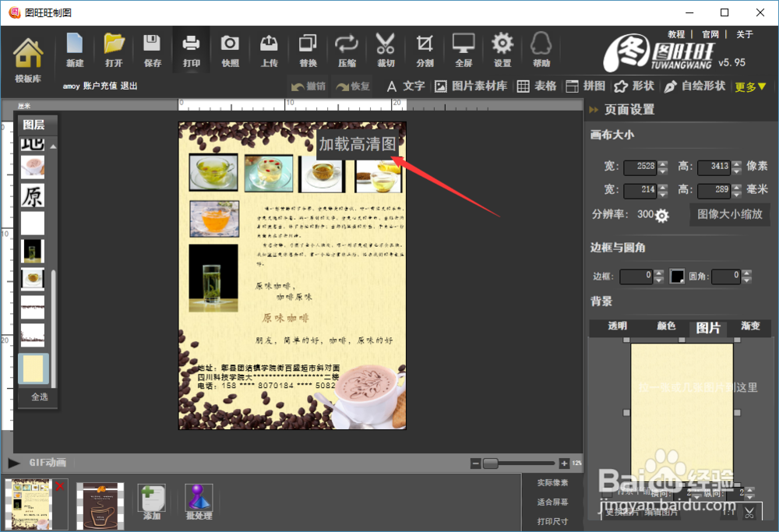Open the 图片素材库 image library
This screenshot has width=779, height=532.
point(471,86)
